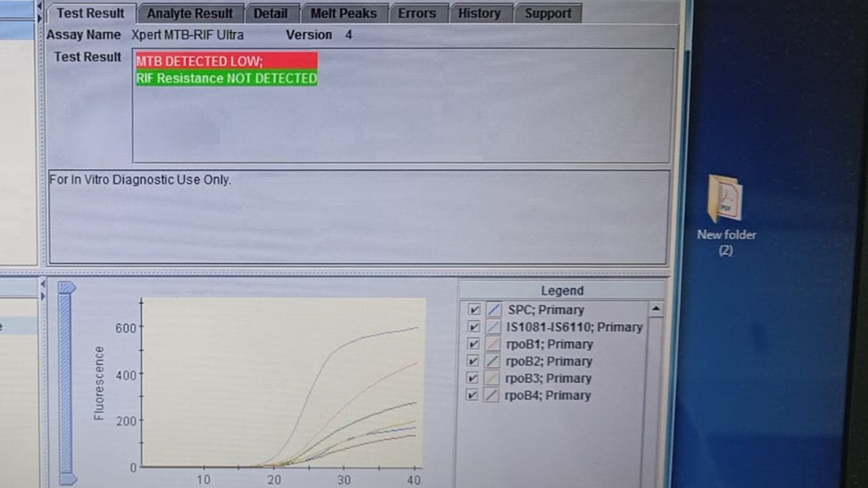Click the For In Vitro Diagnostic Use Only text
The height and width of the screenshot is (488, 868).
point(140,180)
